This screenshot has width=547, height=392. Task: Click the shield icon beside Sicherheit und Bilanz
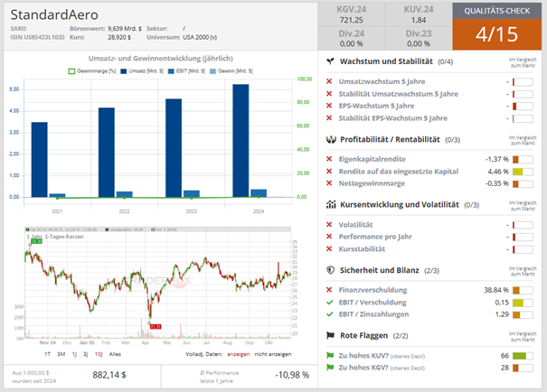[x=331, y=270]
